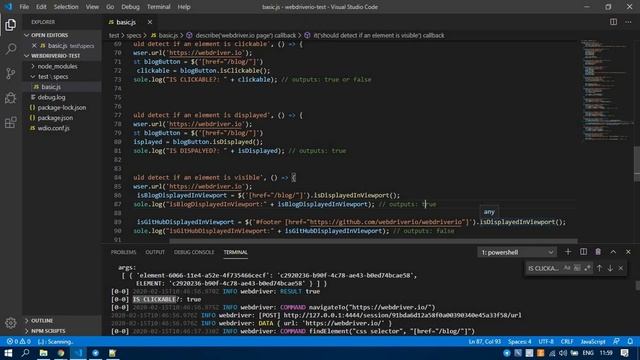Open the View menu

click(92, 7)
